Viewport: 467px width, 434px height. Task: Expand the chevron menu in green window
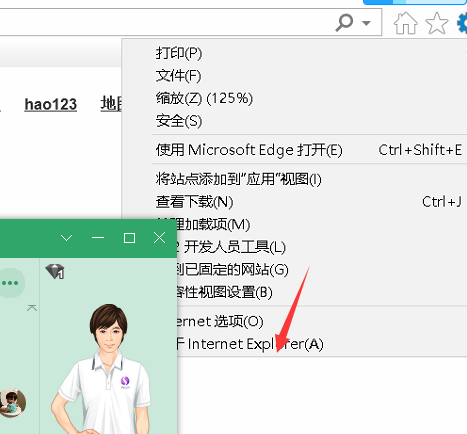67,238
